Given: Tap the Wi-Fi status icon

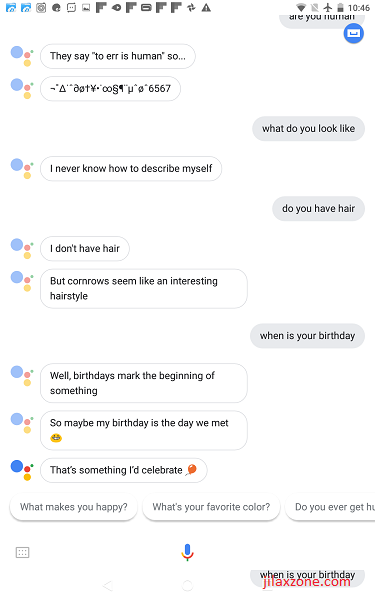Looking at the screenshot, I should coord(301,7).
